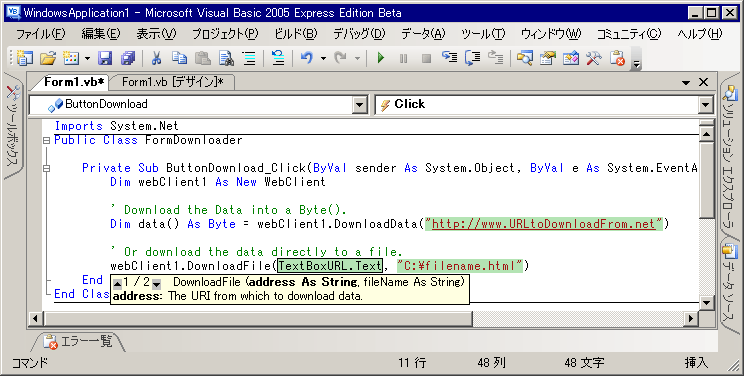744x376 pixels.
Task: Open the ツールボックス side panel tab
Action: pyautogui.click(x=13, y=127)
